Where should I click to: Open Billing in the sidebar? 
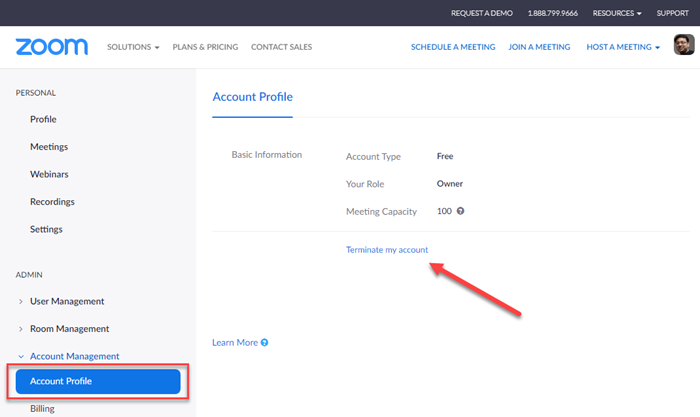(42, 409)
